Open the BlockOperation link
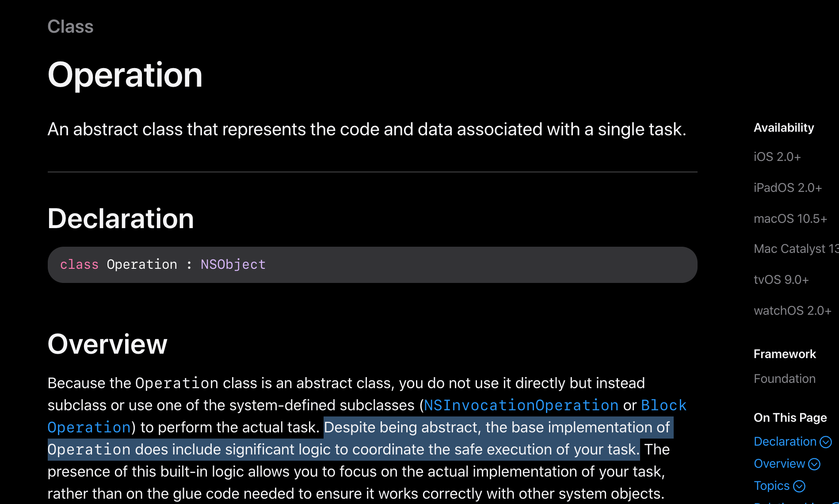Viewport: 839px width, 504px height. tap(664, 405)
